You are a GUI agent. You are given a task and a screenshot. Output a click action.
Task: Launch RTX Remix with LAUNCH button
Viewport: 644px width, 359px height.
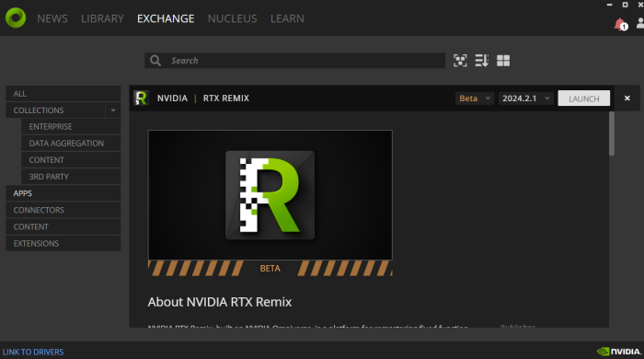tap(583, 98)
